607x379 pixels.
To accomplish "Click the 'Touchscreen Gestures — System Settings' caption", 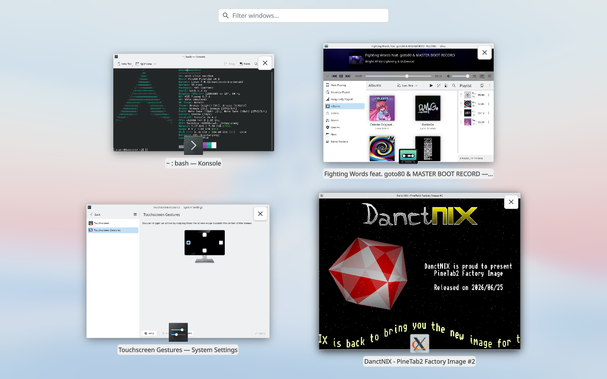I will tap(178, 350).
